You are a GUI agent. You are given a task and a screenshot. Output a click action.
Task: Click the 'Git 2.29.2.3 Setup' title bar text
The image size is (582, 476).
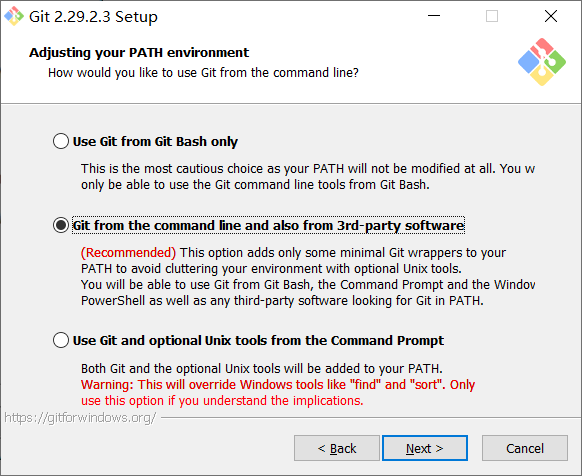(x=93, y=17)
